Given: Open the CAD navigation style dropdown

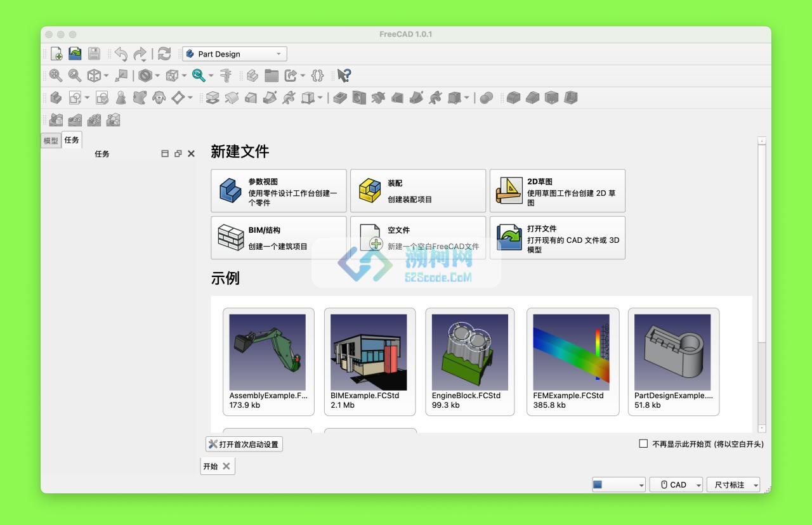Looking at the screenshot, I should 677,484.
